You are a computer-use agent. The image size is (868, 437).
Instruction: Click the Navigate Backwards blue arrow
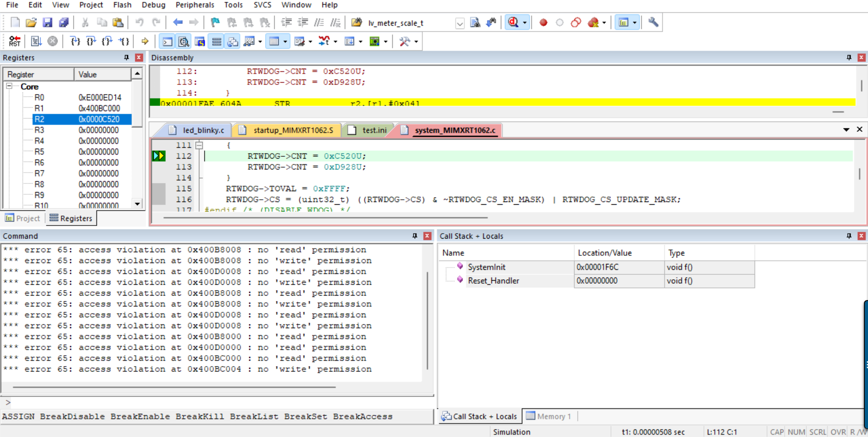tap(178, 23)
